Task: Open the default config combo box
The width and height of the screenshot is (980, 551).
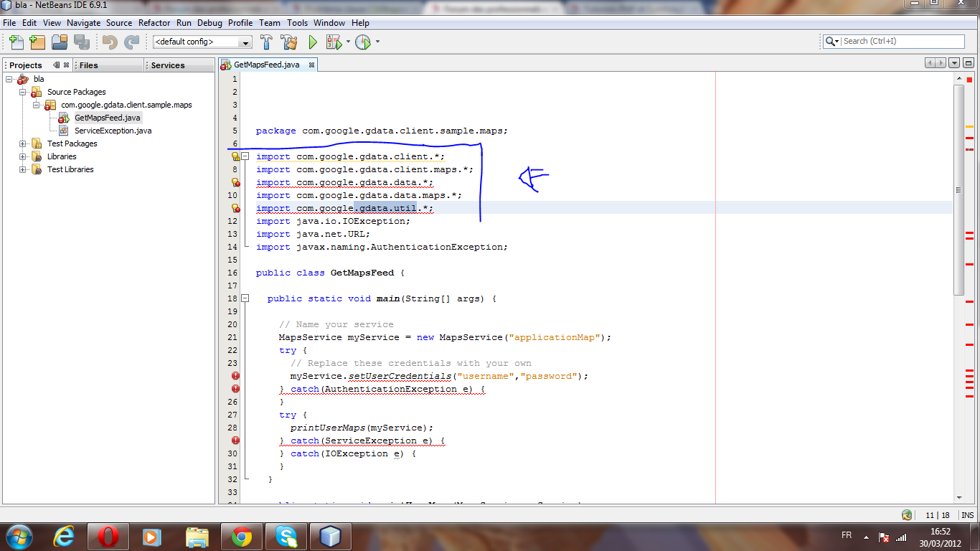Action: click(x=202, y=42)
